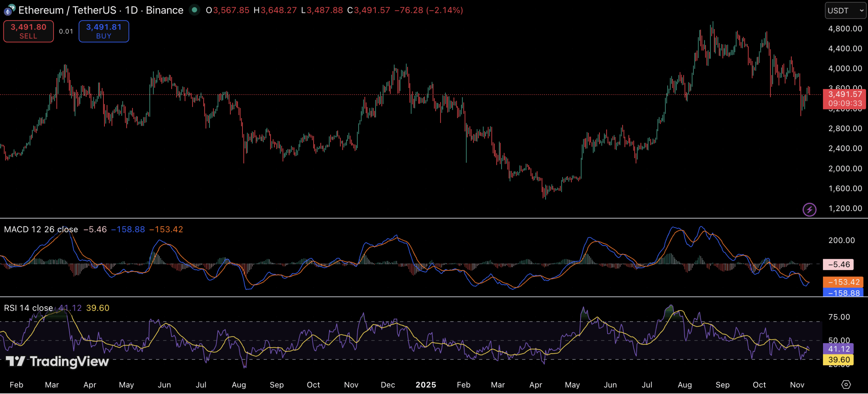Click the BUY 3,491.81 button
The width and height of the screenshot is (868, 394).
click(104, 31)
